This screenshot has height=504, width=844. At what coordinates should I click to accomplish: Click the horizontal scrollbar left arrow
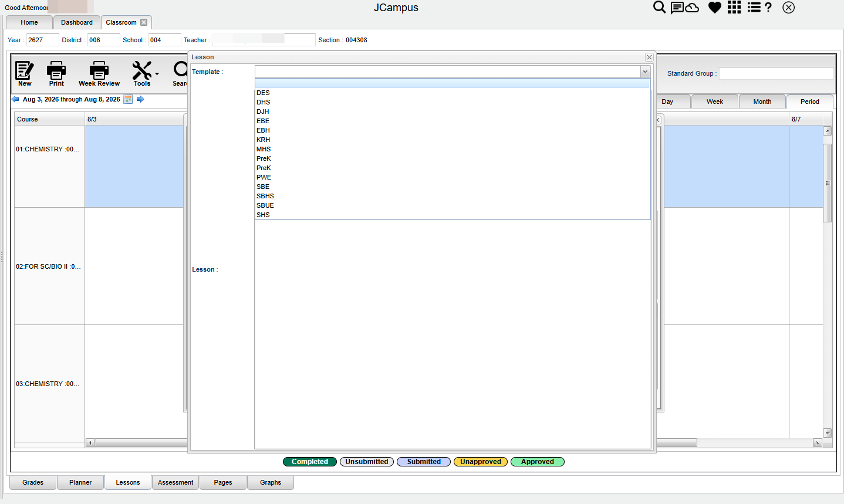coord(90,443)
